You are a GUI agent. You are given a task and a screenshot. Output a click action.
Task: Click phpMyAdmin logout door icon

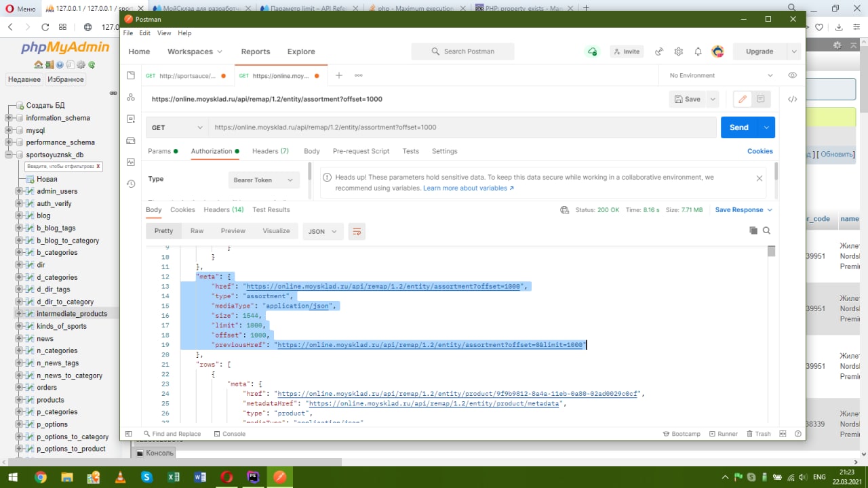50,65
